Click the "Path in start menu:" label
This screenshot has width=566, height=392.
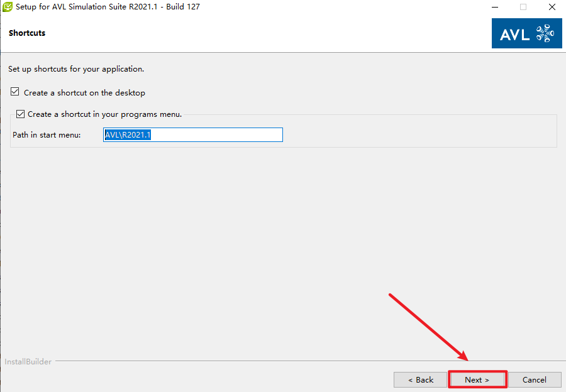point(47,135)
